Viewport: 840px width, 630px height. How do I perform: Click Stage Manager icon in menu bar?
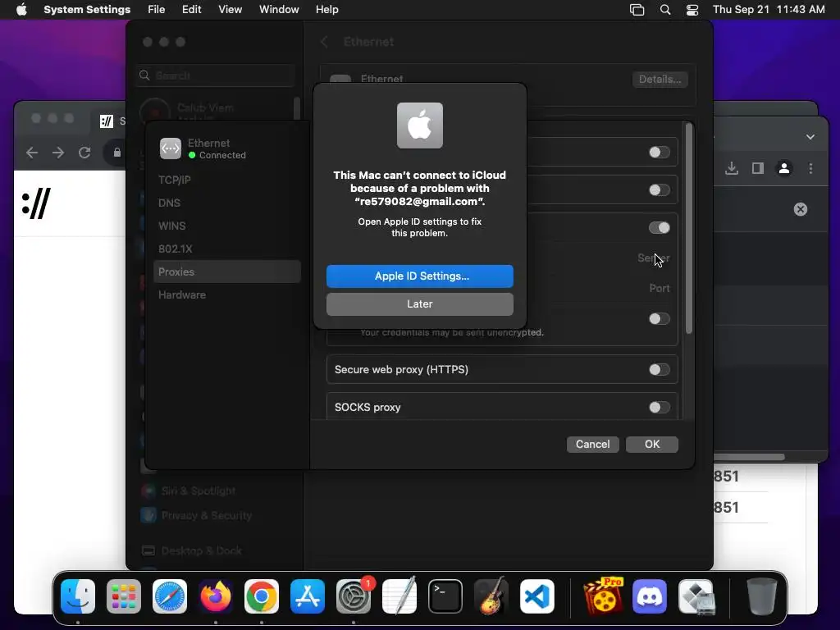tap(637, 10)
